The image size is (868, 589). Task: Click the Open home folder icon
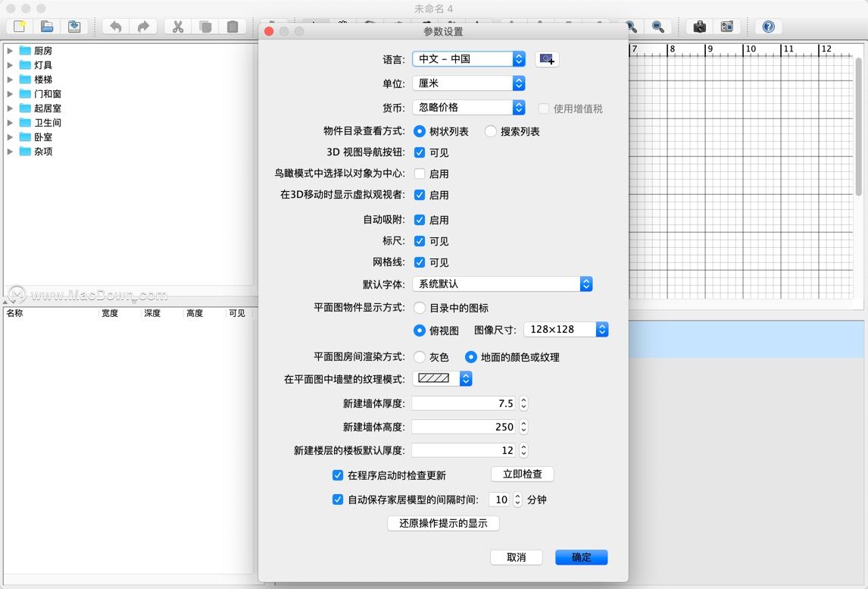pos(47,26)
